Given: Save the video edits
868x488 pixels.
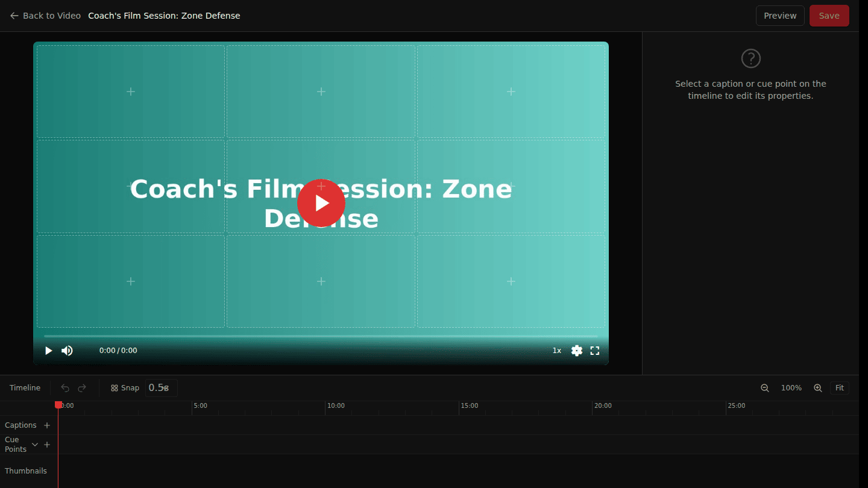Looking at the screenshot, I should tap(829, 16).
